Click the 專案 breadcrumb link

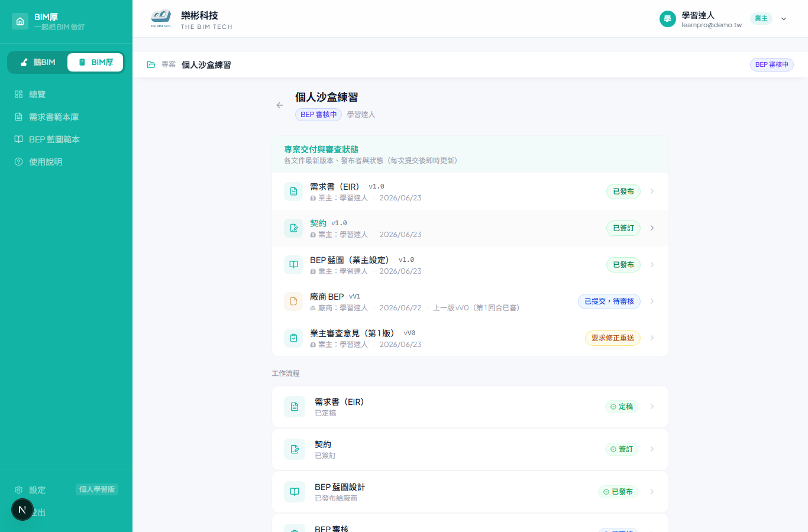[169, 64]
